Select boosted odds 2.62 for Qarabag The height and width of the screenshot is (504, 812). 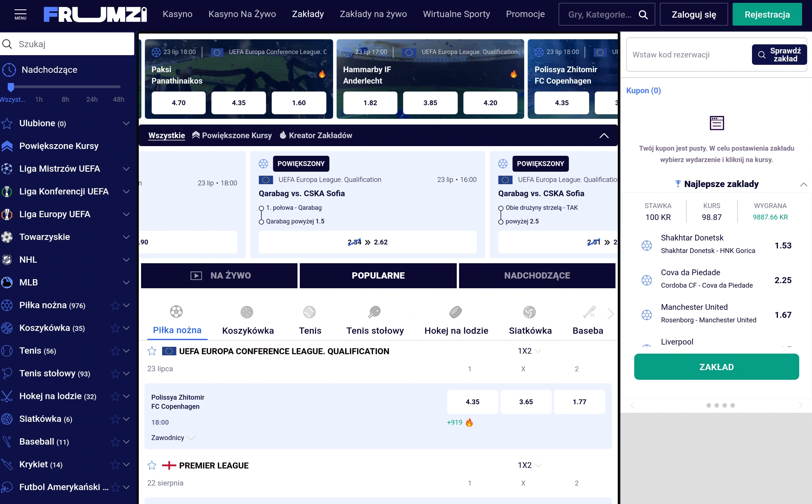tap(367, 242)
